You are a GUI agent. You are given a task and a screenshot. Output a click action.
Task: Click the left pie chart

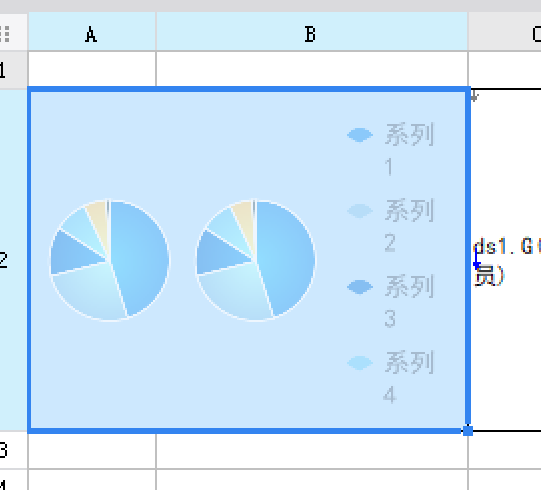[110, 261]
